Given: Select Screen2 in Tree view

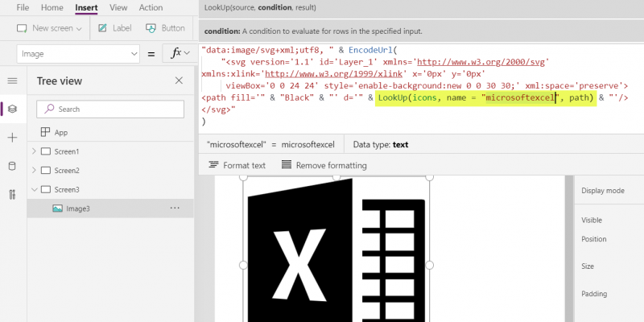Looking at the screenshot, I should click(x=67, y=171).
